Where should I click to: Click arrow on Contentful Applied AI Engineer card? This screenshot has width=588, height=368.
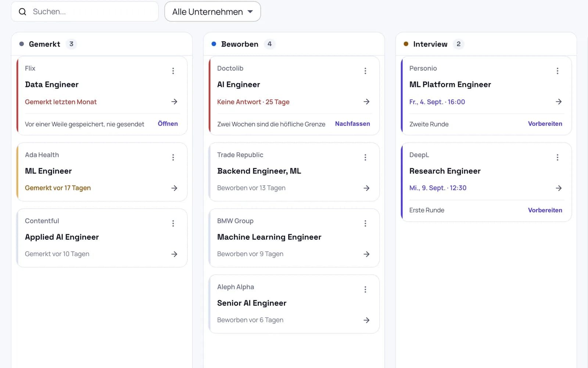tap(174, 254)
